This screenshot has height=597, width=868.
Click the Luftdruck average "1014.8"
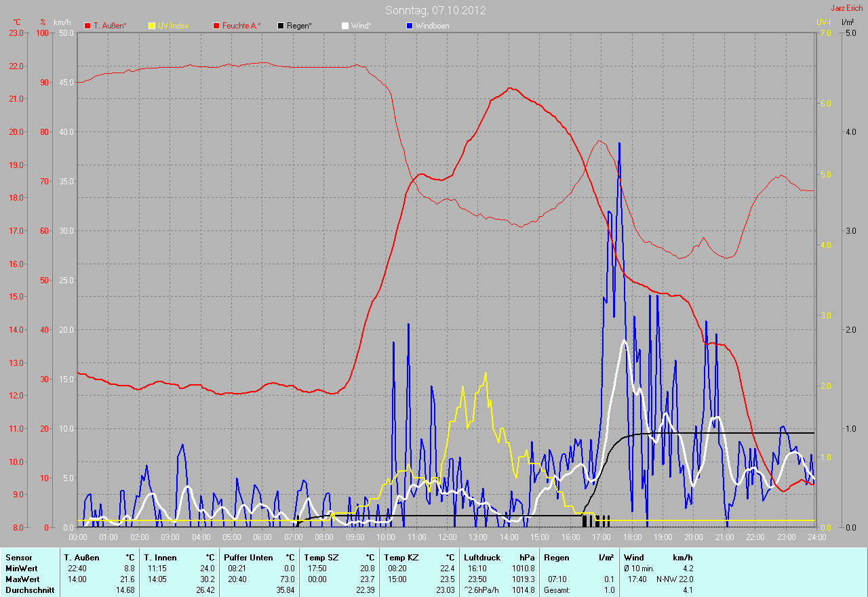click(523, 590)
